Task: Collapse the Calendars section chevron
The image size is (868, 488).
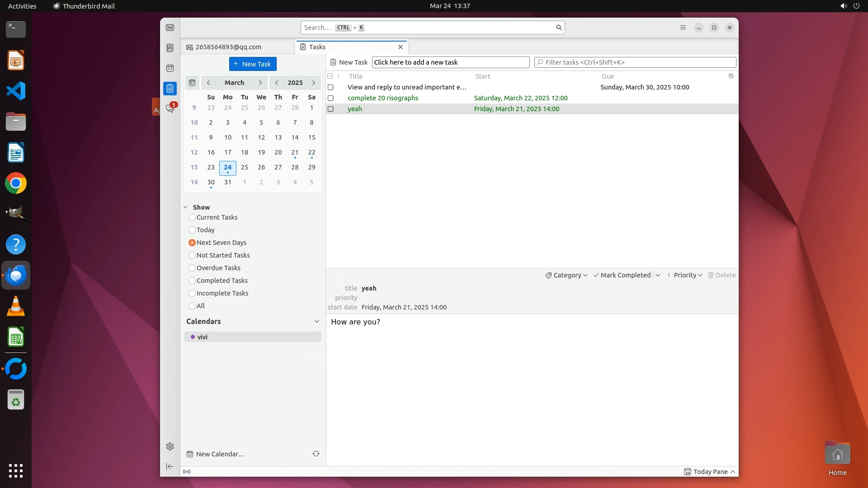Action: click(316, 321)
